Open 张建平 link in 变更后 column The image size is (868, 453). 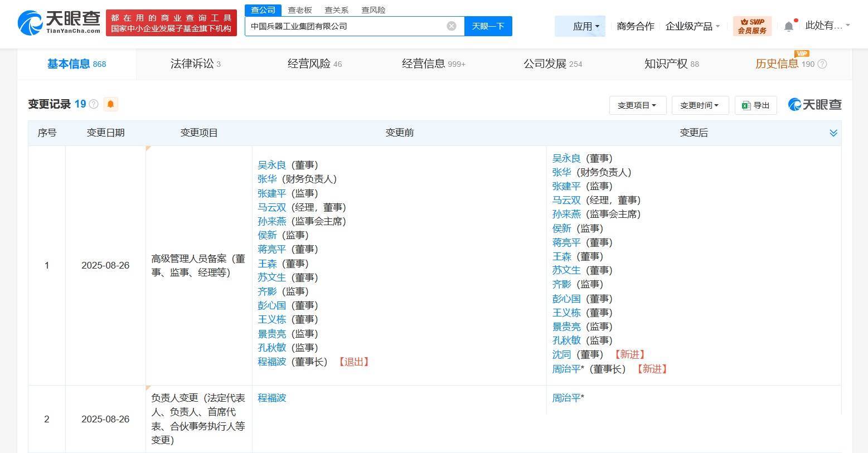coord(566,186)
